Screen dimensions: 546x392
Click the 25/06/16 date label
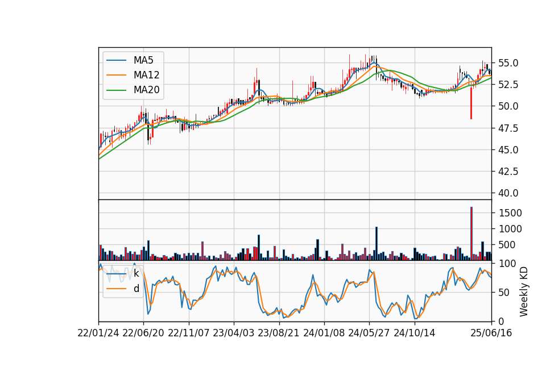click(x=491, y=333)
